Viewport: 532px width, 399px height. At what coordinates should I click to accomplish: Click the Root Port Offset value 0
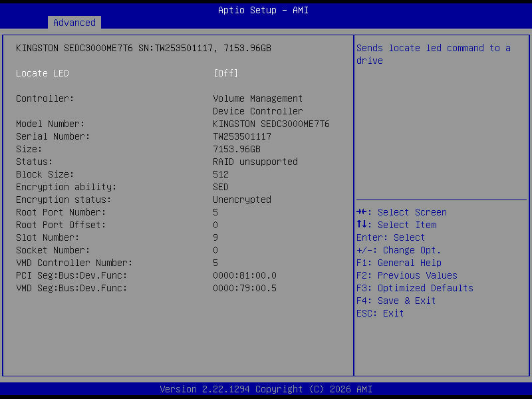click(215, 225)
